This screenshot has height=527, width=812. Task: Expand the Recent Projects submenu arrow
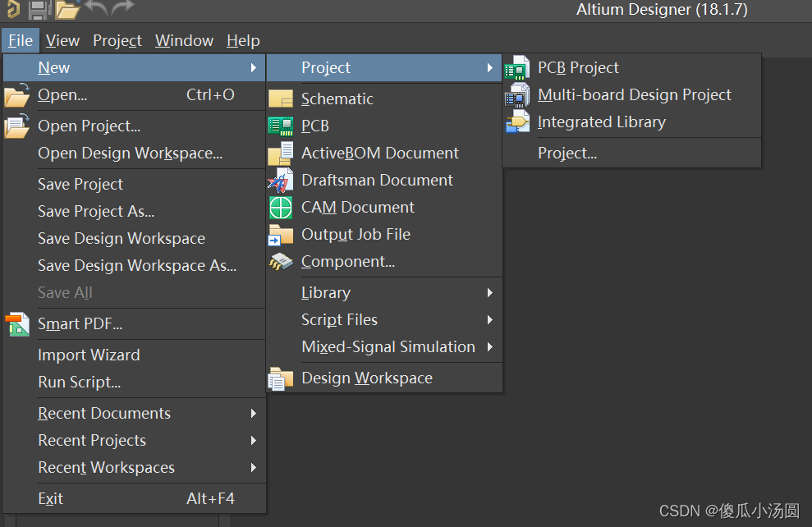(x=253, y=441)
